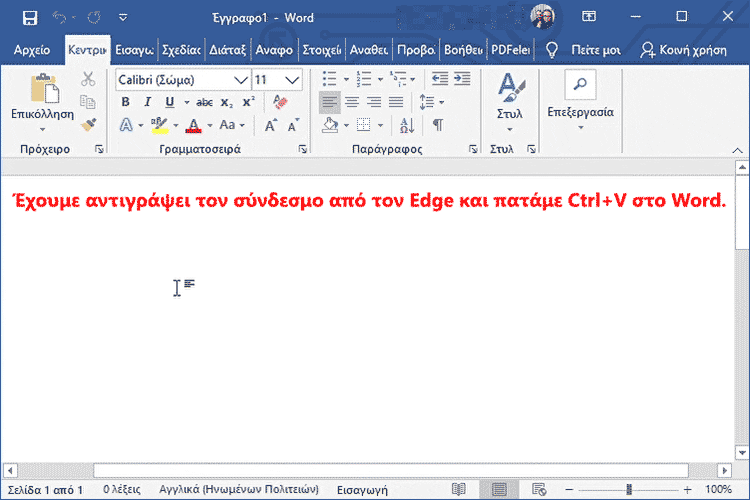Open the Επεξεργασία editing menu
This screenshot has height=500, width=750.
click(580, 101)
